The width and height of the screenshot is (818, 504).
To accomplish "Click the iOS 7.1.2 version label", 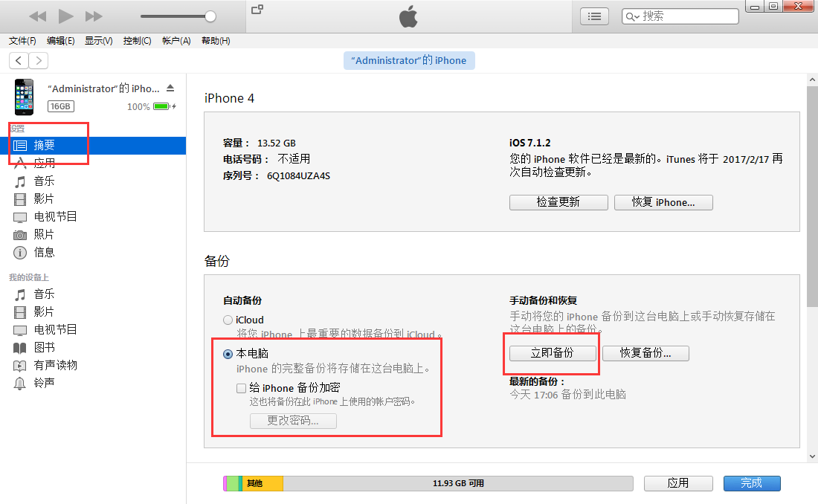I will (x=530, y=143).
